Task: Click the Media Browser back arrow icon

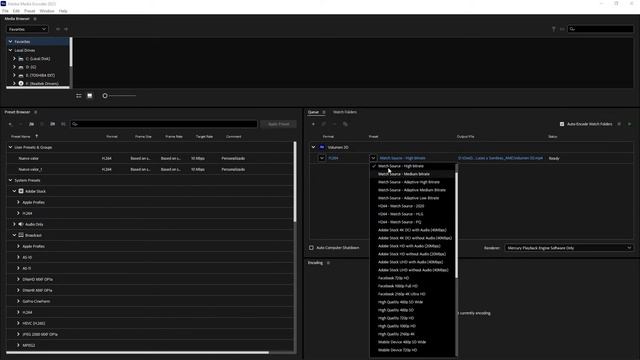Action: click(58, 29)
